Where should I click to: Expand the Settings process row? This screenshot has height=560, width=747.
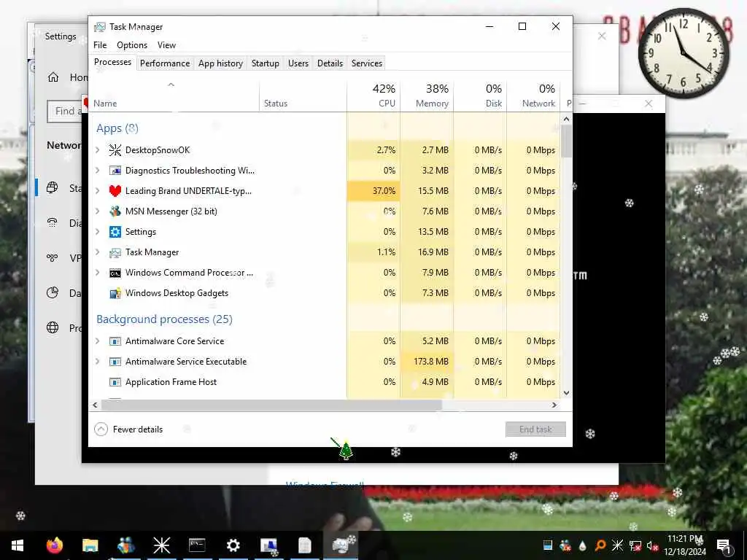point(97,232)
